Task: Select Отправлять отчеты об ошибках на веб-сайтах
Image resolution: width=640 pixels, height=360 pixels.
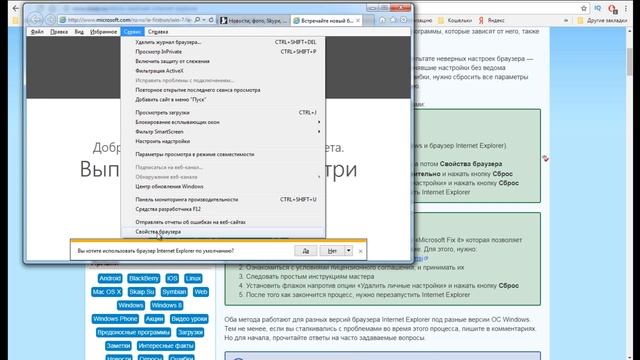Action: [x=223, y=222]
